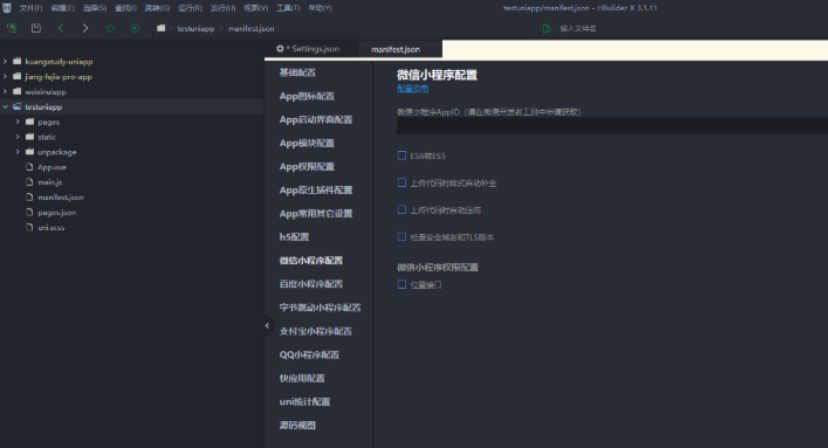
Task: Click the 微信小程序AppID input field
Action: (x=612, y=126)
